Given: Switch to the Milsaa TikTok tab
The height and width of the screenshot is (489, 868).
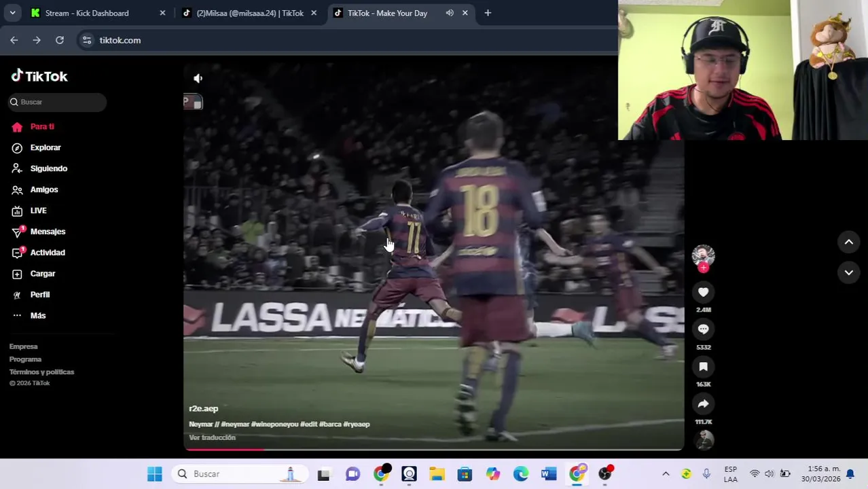Looking at the screenshot, I should pyautogui.click(x=249, y=13).
